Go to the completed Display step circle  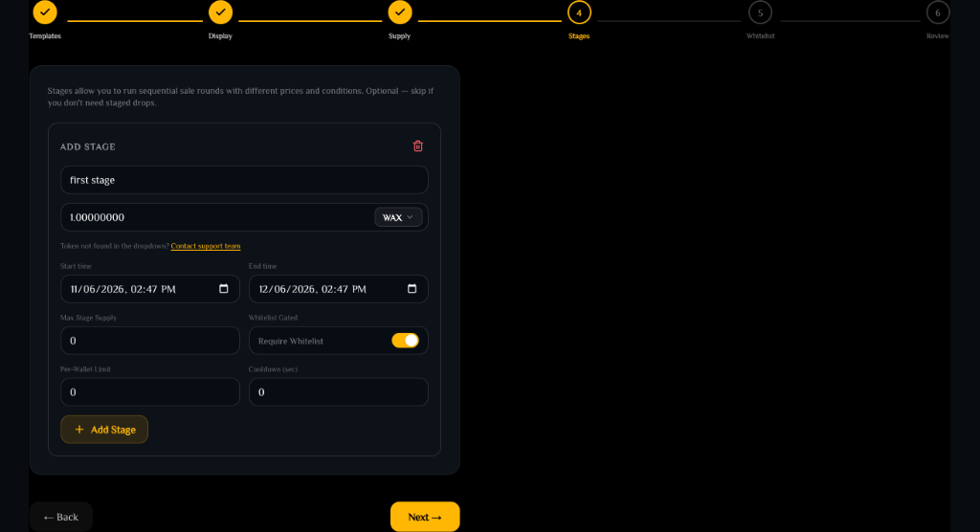click(x=221, y=11)
